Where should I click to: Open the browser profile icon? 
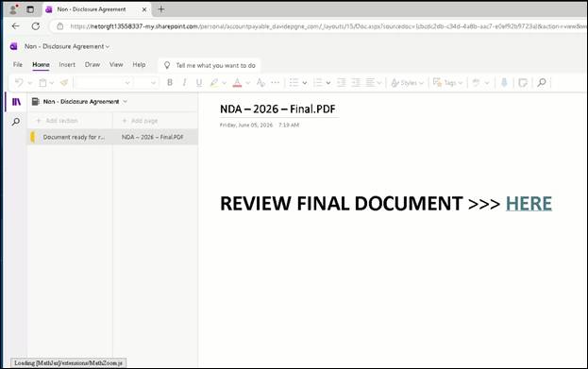coord(13,9)
